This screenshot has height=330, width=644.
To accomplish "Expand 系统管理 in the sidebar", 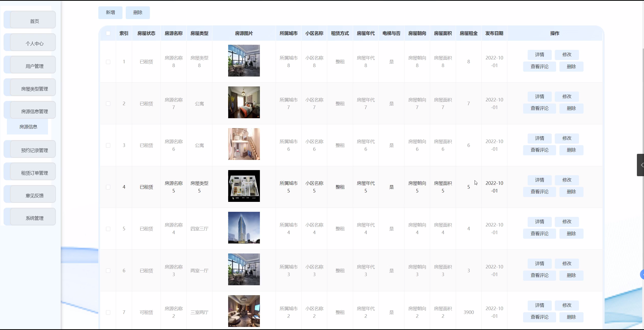I will (x=30, y=217).
